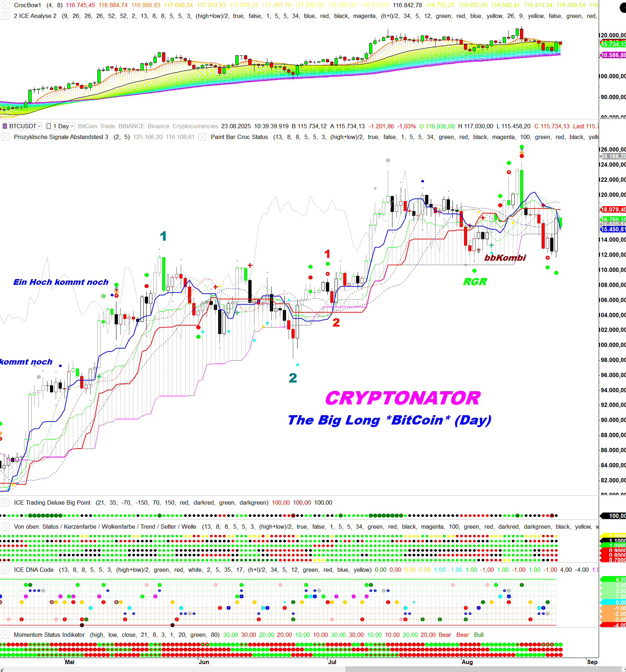626x672 pixels.
Task: Remove the CrocBow1 indicator with its X box
Action: click(x=5, y=5)
